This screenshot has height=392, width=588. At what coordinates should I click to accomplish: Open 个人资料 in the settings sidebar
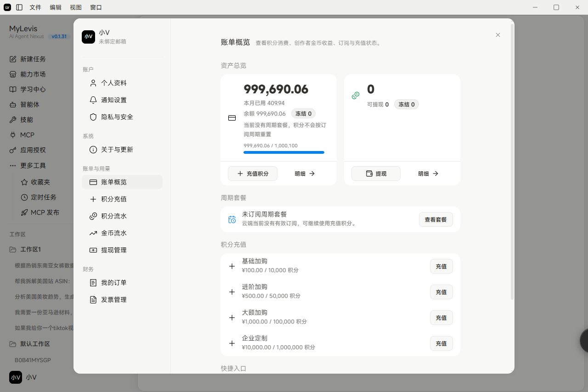(122, 83)
